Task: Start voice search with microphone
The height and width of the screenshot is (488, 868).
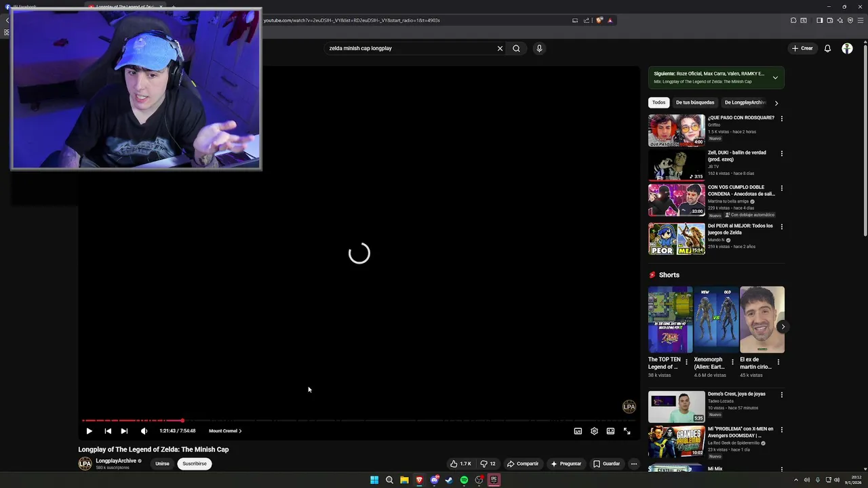Action: (x=539, y=49)
